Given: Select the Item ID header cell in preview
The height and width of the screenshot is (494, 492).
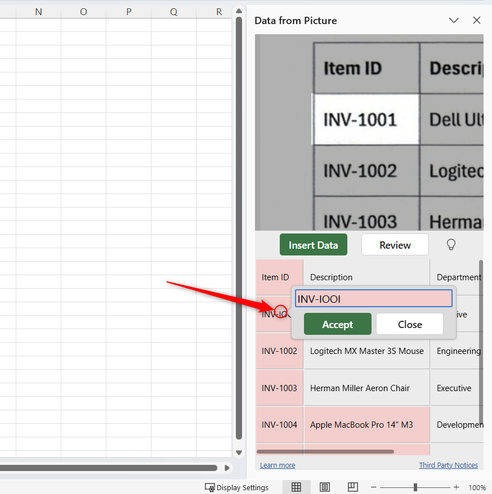Looking at the screenshot, I should (280, 277).
